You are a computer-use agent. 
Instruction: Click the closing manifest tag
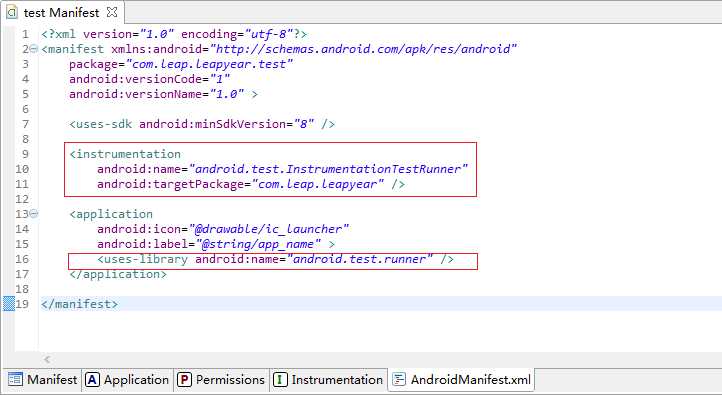pos(79,304)
